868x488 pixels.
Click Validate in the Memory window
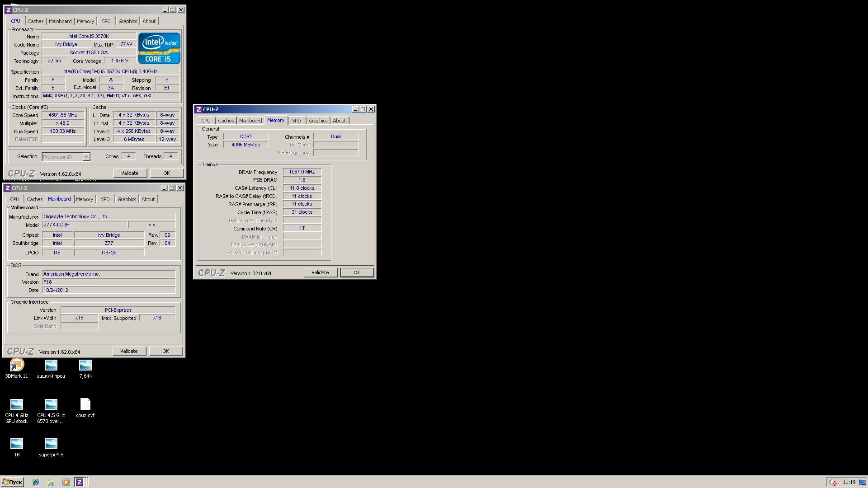click(x=320, y=272)
